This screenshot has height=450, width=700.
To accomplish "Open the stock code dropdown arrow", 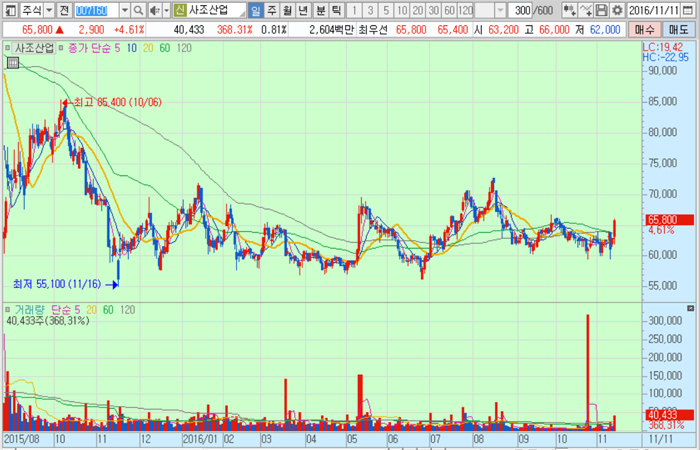I will tap(126, 10).
